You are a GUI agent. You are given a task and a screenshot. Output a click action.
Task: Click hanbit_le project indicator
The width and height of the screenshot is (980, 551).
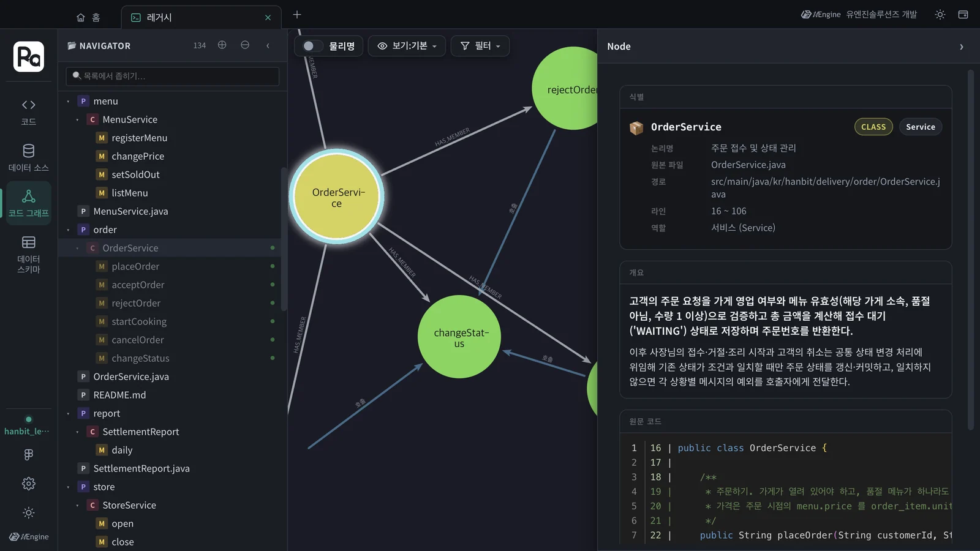pyautogui.click(x=27, y=426)
